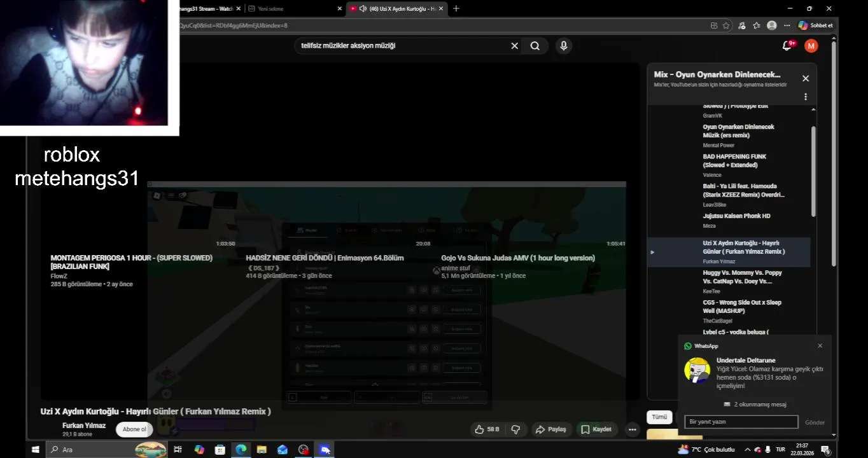
Task: Play Jujutsu Kaisen Phonk HD item
Action: pyautogui.click(x=736, y=216)
